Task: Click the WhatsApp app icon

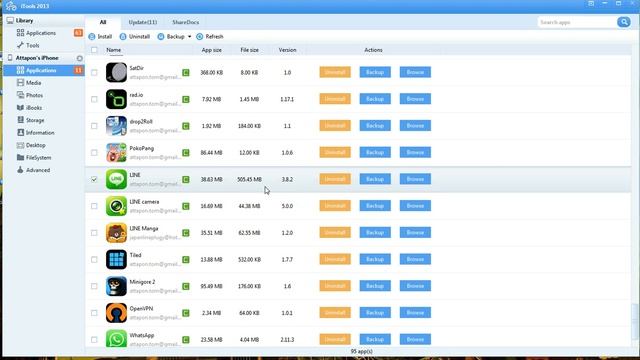Action: tap(116, 339)
